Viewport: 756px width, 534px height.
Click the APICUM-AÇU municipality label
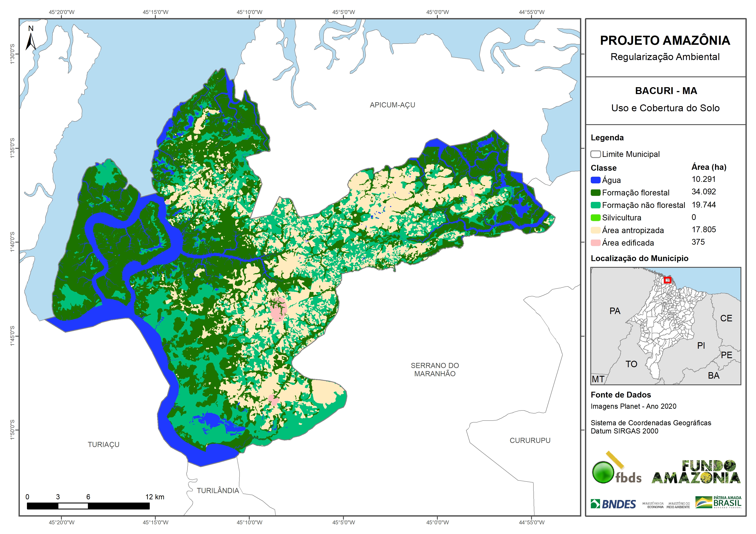pos(392,105)
